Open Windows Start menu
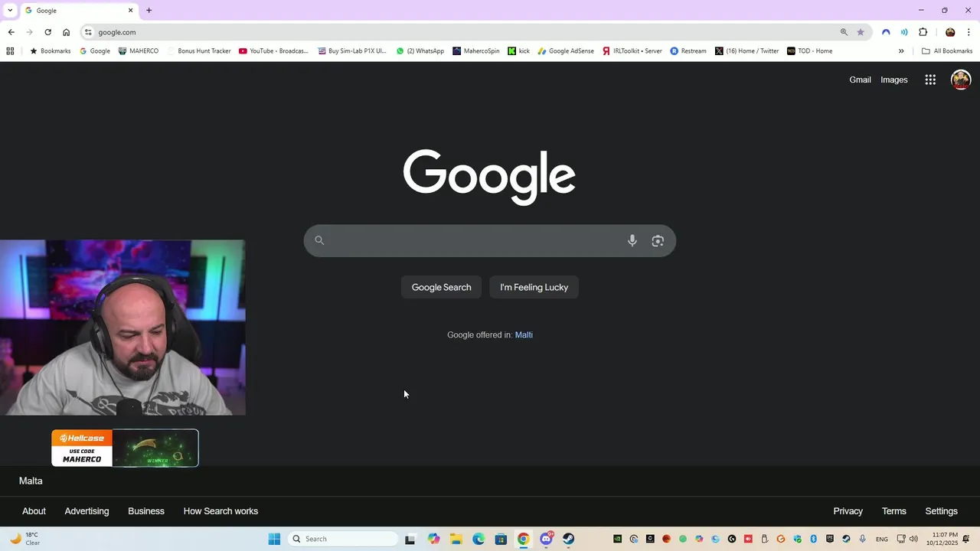The width and height of the screenshot is (980, 551). click(x=274, y=539)
